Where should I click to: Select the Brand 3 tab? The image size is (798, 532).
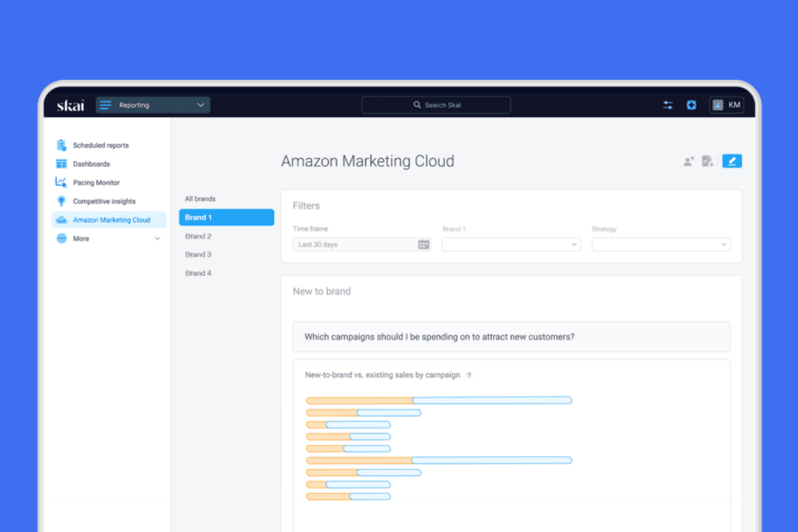[198, 254]
